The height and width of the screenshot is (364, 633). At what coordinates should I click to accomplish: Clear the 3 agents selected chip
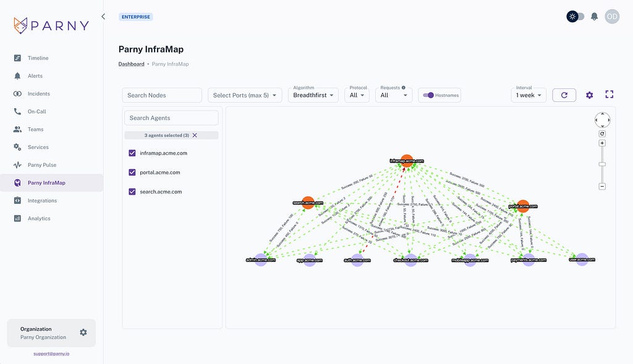(x=195, y=135)
